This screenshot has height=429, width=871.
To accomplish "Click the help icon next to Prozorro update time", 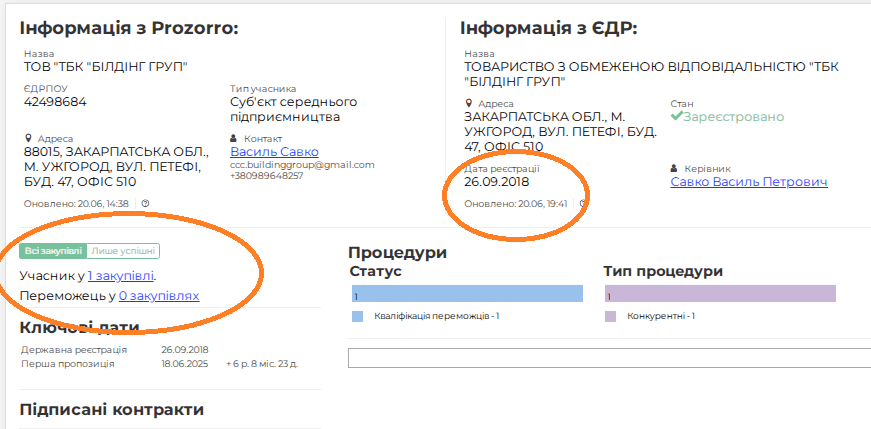I will point(146,204).
